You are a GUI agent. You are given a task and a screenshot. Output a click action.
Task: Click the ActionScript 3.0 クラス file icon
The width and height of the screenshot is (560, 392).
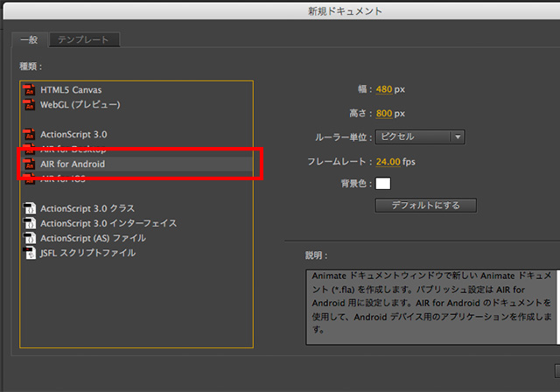tap(30, 208)
